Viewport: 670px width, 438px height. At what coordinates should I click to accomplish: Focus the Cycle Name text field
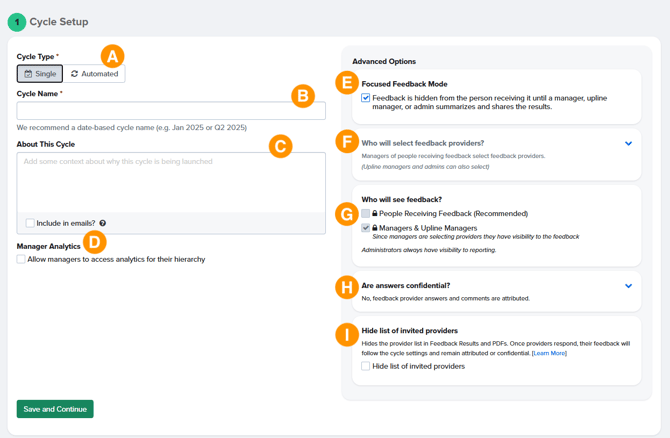click(171, 110)
